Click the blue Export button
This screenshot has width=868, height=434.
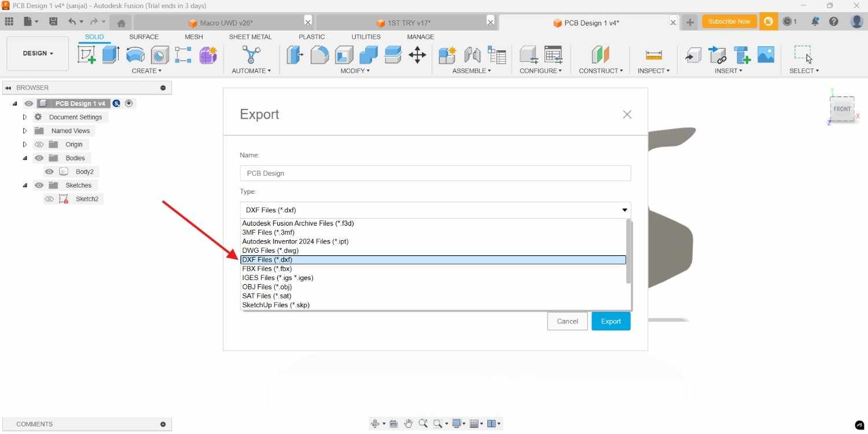611,321
